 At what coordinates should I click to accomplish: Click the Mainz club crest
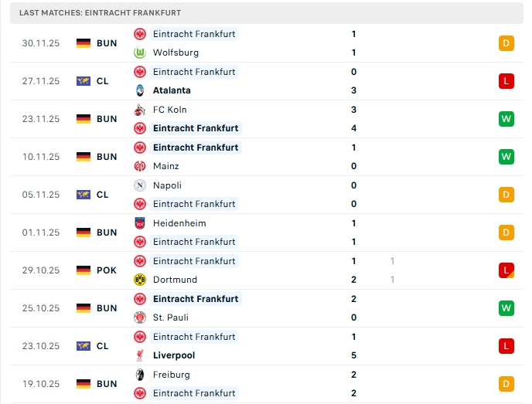point(140,166)
